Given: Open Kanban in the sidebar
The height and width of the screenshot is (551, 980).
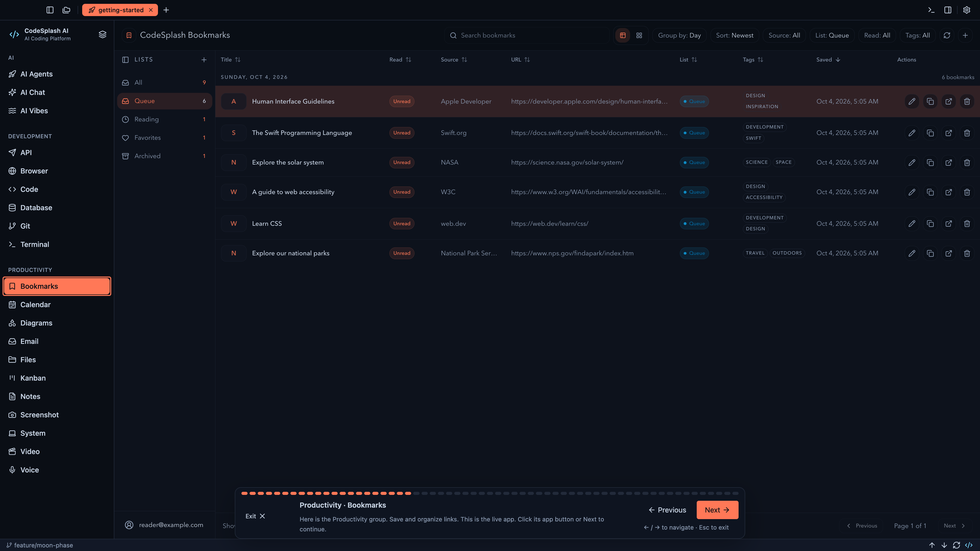Looking at the screenshot, I should pos(57,378).
